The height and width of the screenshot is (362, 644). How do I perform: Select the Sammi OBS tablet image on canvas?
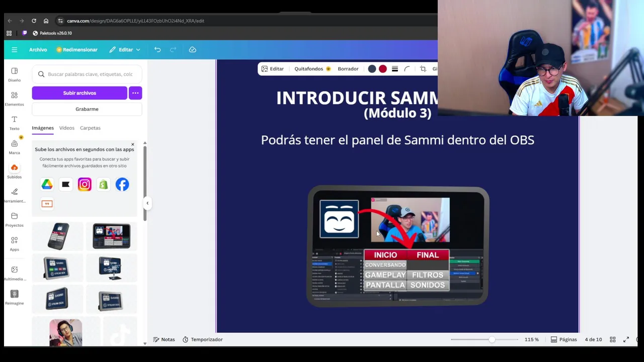398,246
